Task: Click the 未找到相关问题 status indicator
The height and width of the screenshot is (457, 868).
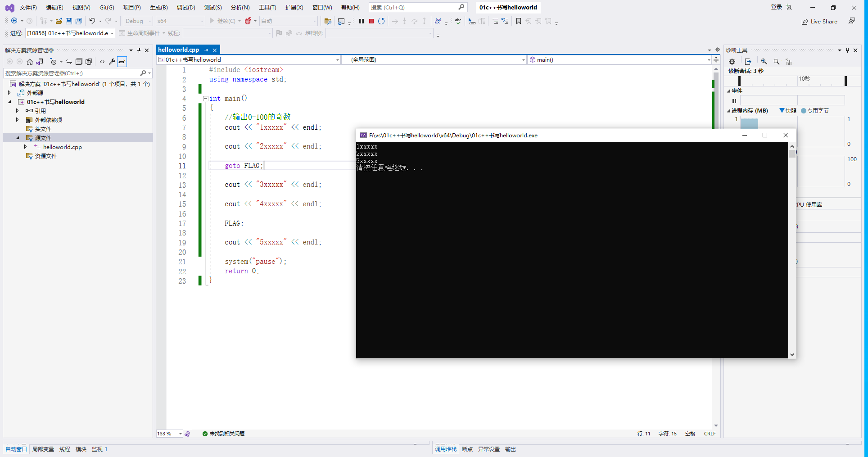Action: coord(223,434)
